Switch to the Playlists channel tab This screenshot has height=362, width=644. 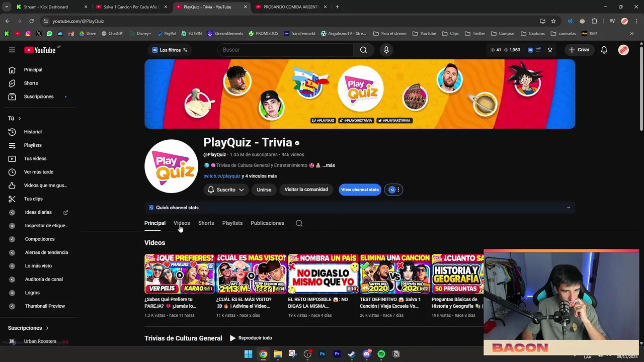tap(232, 223)
